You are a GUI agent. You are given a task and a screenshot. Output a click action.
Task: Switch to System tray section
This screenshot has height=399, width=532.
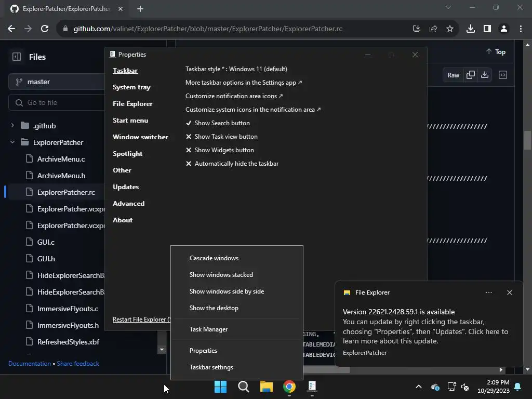(x=131, y=87)
